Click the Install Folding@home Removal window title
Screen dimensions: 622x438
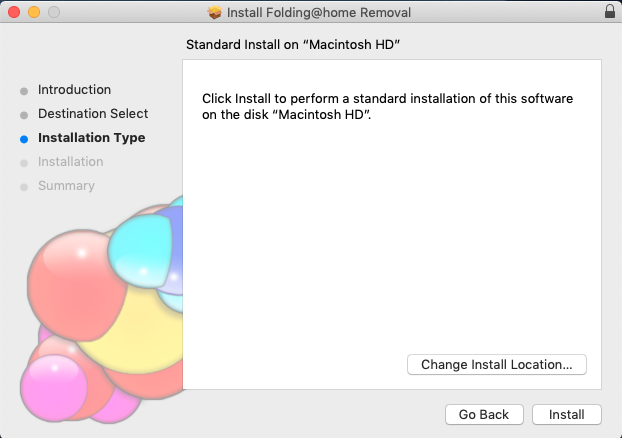point(319,12)
